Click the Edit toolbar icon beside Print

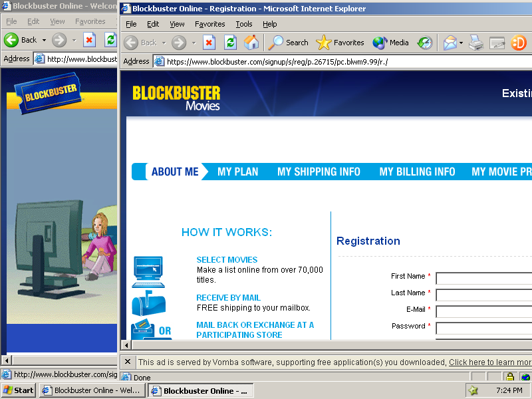[497, 43]
